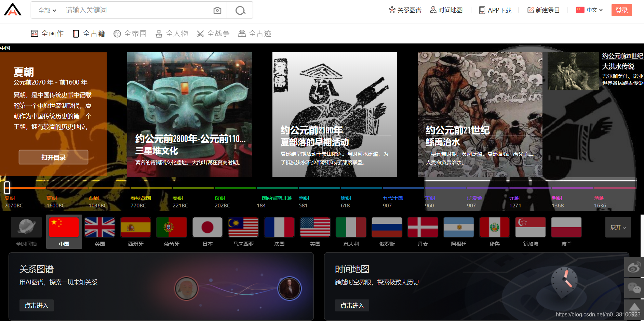Select the 全古籍 tab

(89, 34)
